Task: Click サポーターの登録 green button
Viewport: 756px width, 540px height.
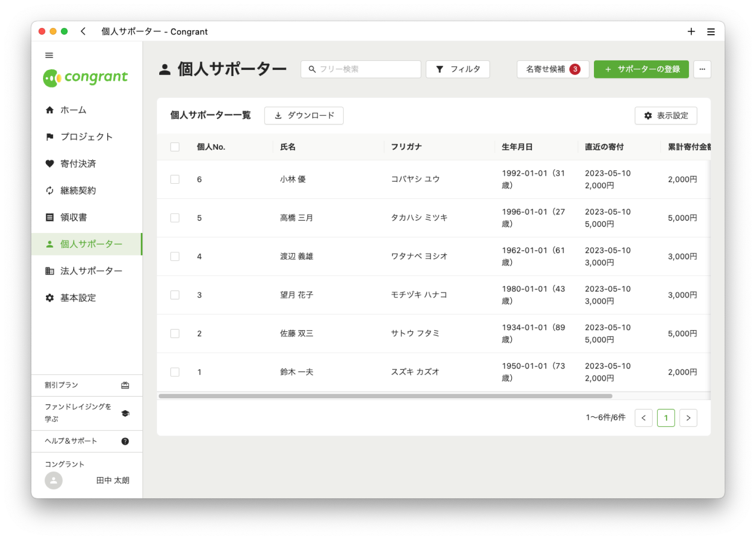Action: [641, 69]
